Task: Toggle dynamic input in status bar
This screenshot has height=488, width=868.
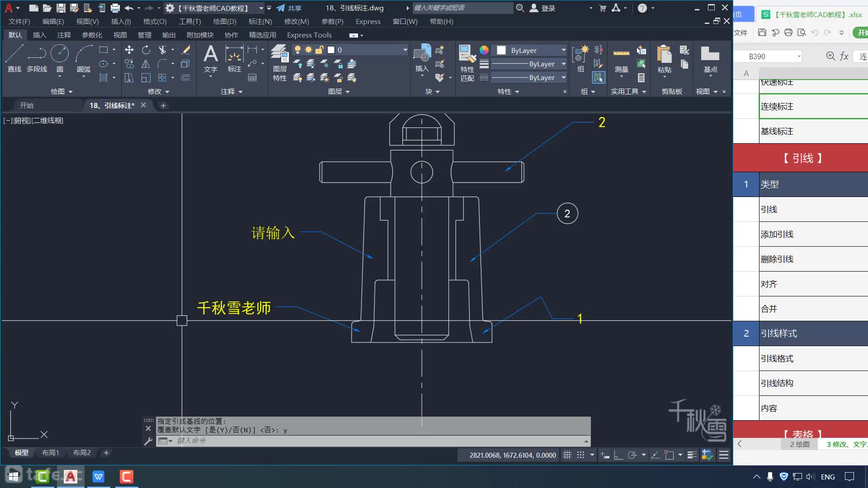Action: click(x=605, y=455)
